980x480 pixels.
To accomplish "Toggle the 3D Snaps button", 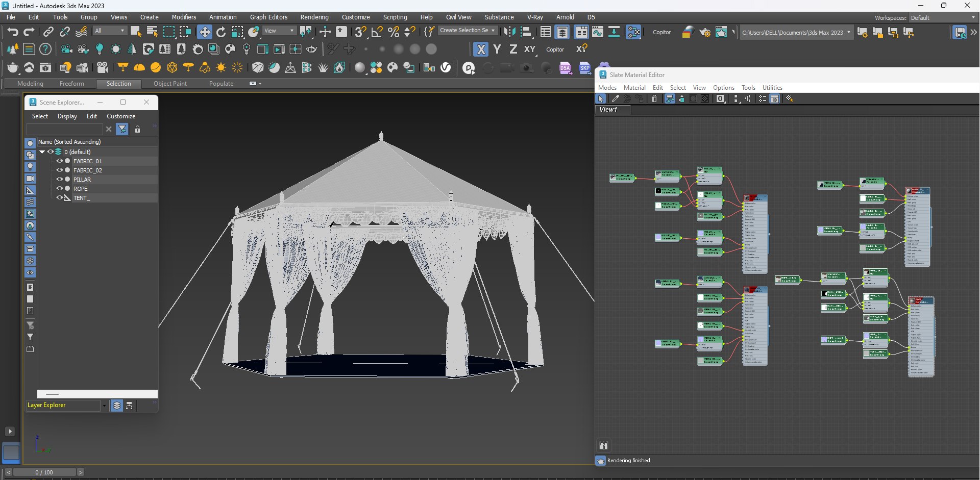I will pyautogui.click(x=360, y=32).
